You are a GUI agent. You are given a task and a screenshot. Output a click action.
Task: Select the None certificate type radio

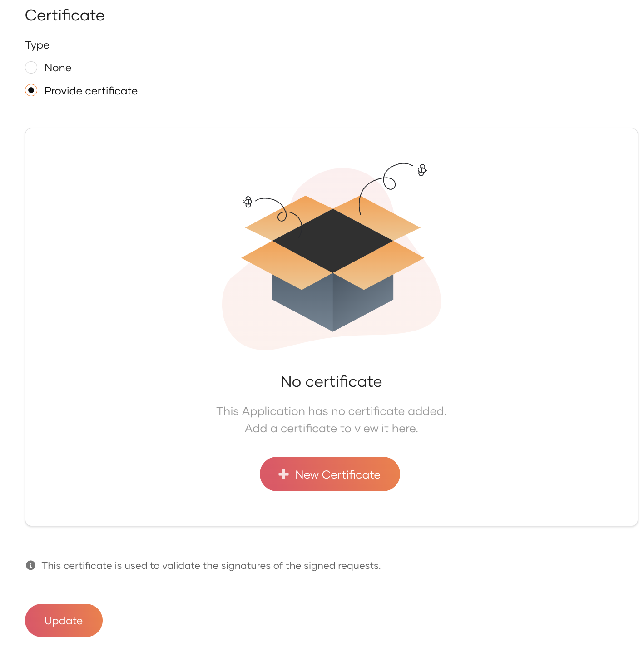pos(31,68)
